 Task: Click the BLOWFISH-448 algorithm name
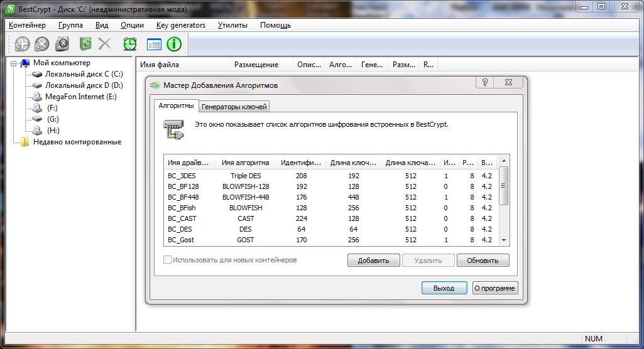coord(246,197)
